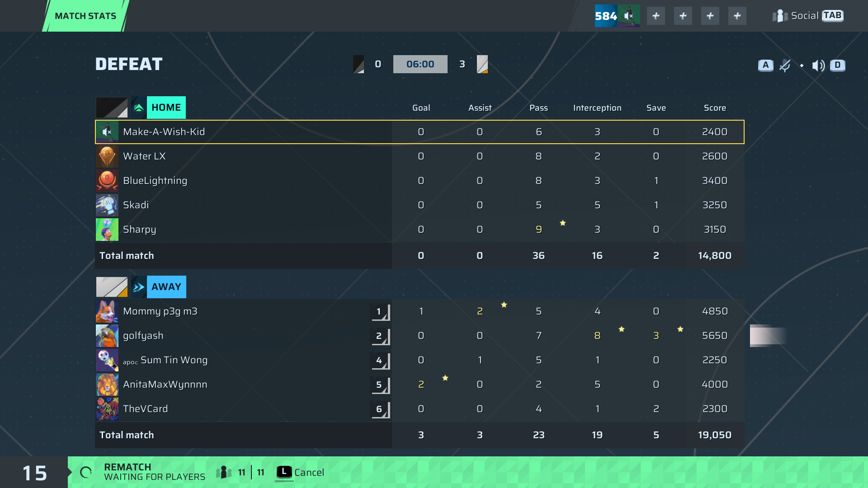The width and height of the screenshot is (868, 488).
Task: Click the AWAY team arrow emblem
Action: [139, 287]
